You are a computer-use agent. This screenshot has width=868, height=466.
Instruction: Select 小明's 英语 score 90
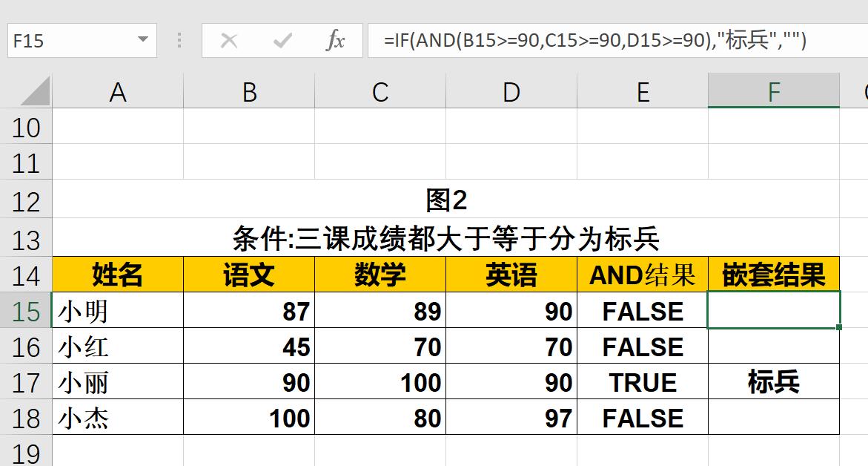(x=511, y=310)
